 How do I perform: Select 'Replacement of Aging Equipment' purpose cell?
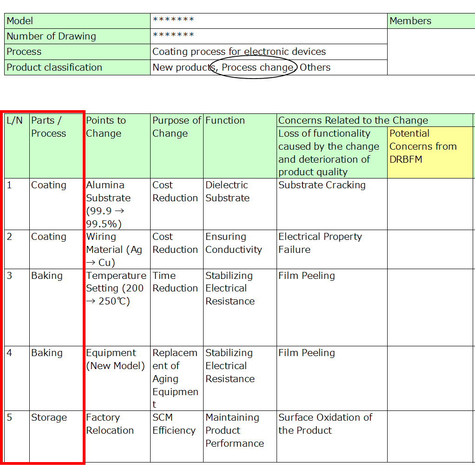point(177,378)
